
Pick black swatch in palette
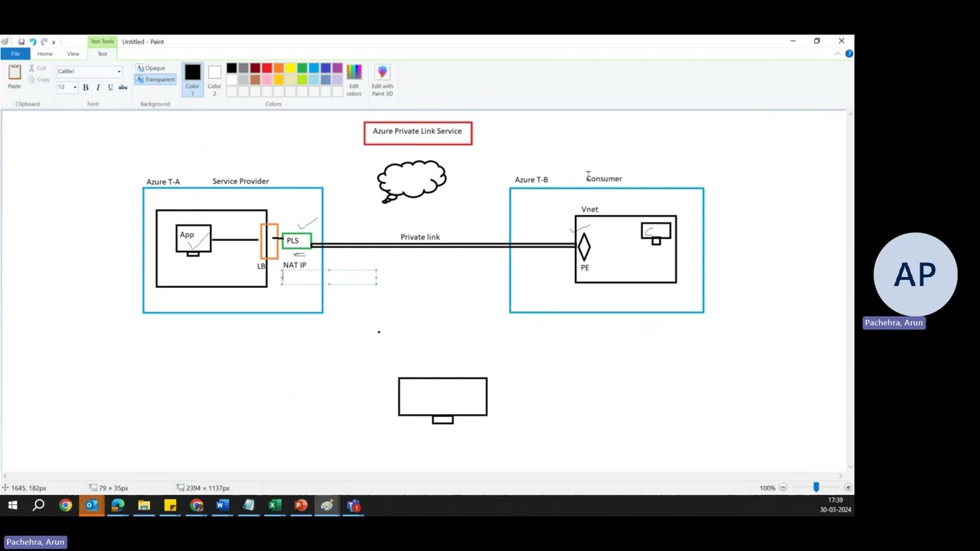coord(231,68)
